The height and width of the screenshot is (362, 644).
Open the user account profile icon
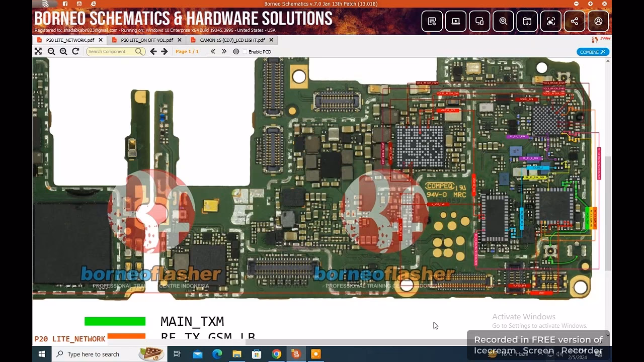point(598,21)
